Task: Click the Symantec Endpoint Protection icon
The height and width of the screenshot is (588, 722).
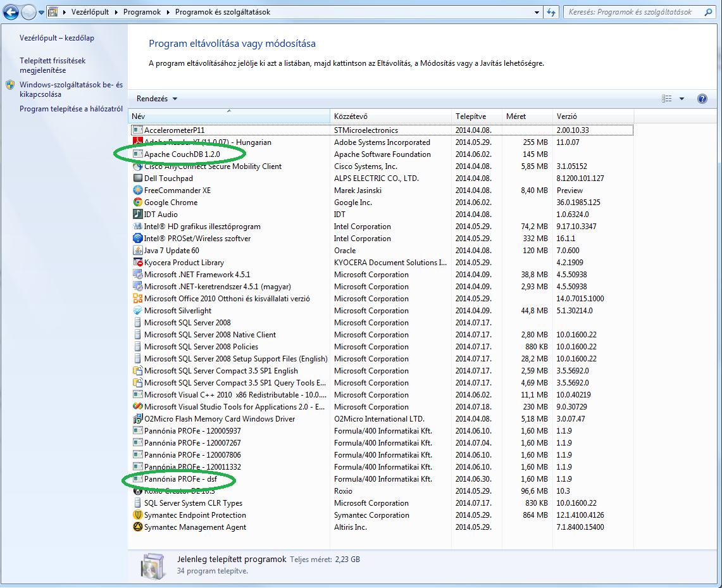Action: click(x=137, y=515)
